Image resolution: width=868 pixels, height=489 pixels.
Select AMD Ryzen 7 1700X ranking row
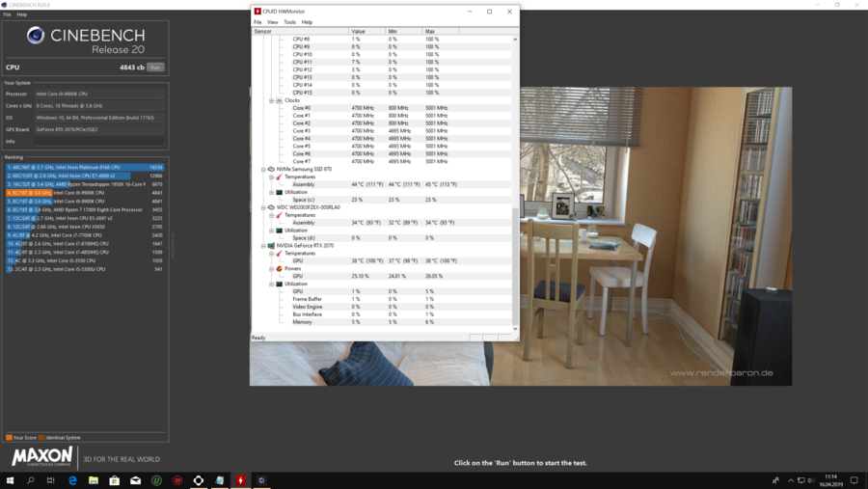click(85, 210)
